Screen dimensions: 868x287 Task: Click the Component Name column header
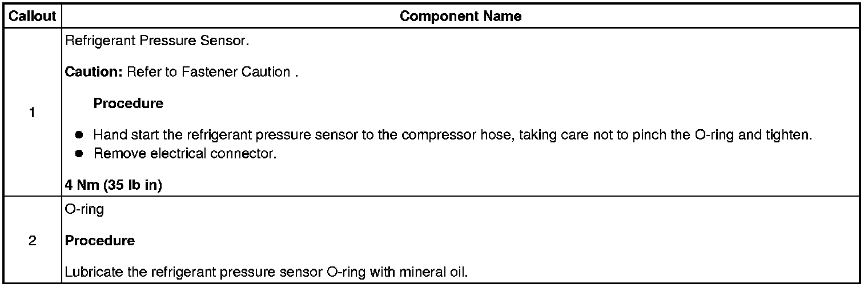point(460,17)
